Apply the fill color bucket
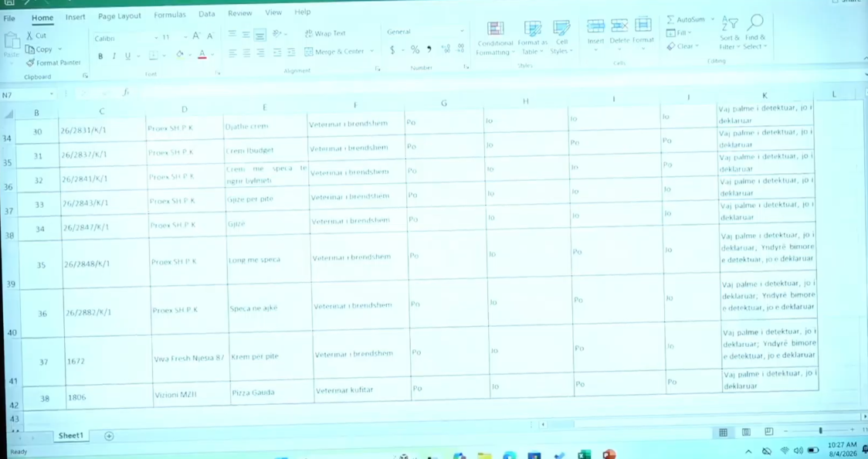This screenshot has height=459, width=868. [180, 55]
